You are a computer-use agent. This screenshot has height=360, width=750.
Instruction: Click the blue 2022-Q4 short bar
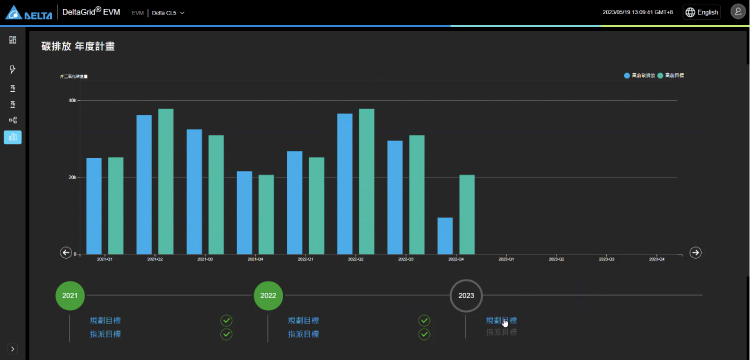(445, 236)
